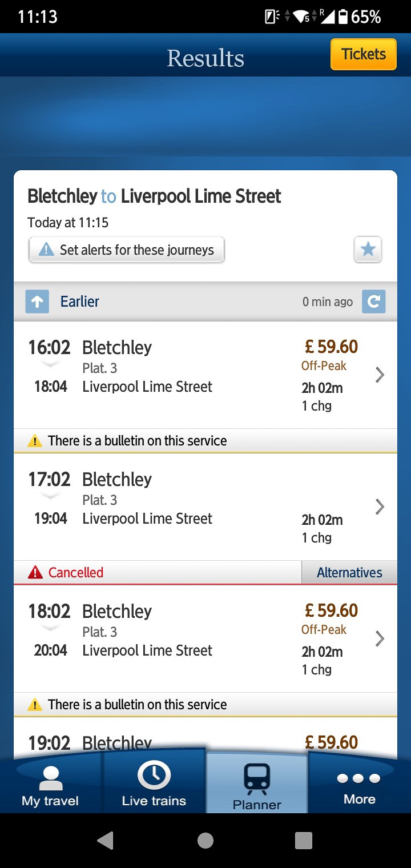View Alternatives for the cancelled train
This screenshot has height=868, width=411.
coord(349,572)
